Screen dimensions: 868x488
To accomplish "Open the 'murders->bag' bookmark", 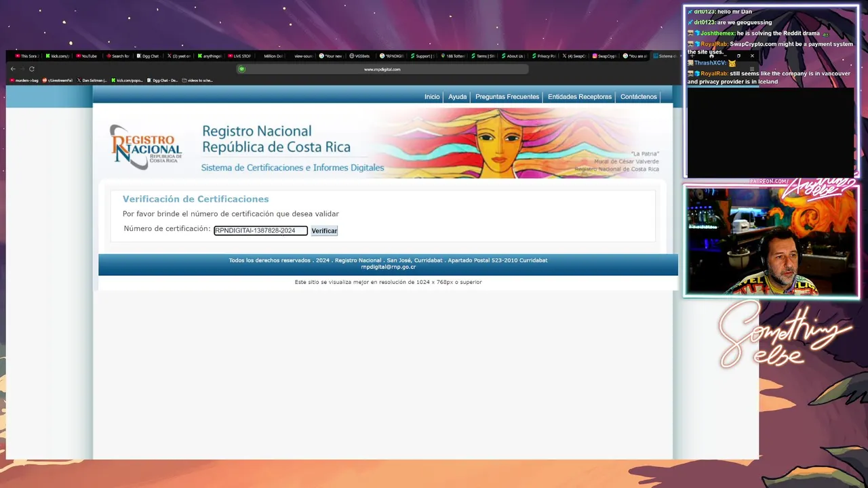I will (x=24, y=80).
